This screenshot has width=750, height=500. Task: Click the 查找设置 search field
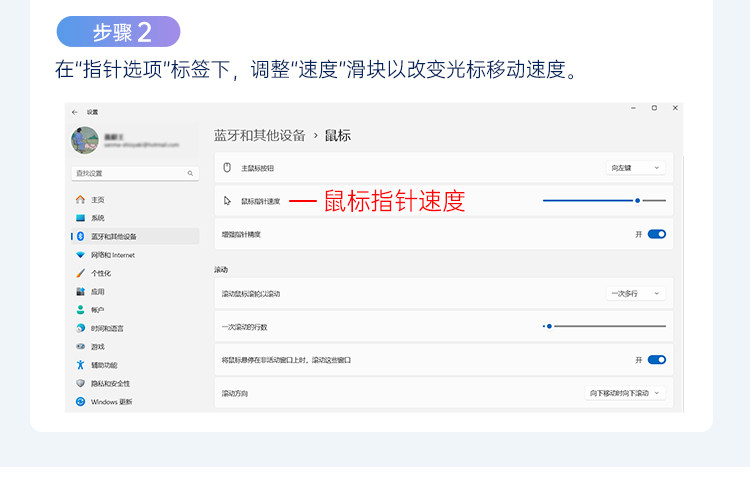tap(130, 173)
